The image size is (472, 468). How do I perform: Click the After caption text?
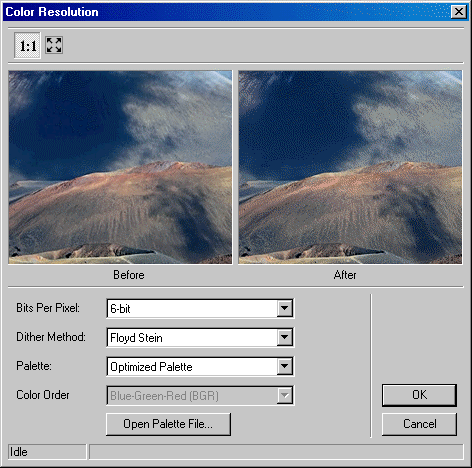coord(345,275)
